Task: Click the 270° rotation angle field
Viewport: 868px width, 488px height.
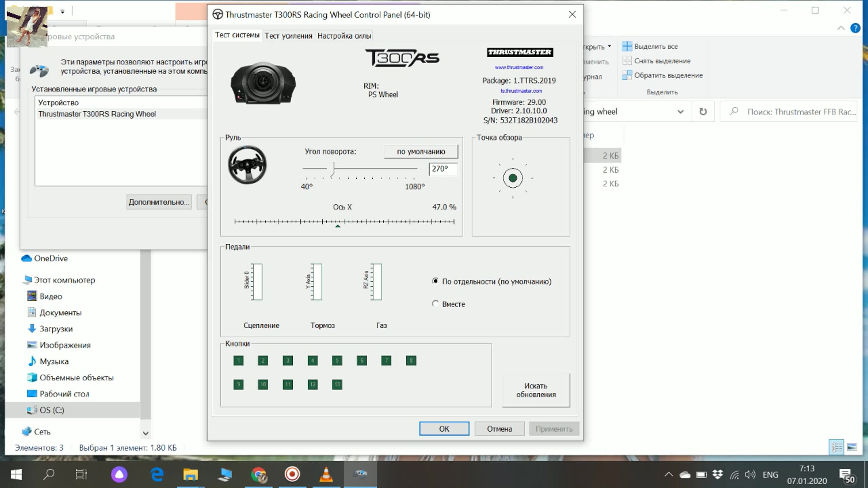Action: point(443,169)
